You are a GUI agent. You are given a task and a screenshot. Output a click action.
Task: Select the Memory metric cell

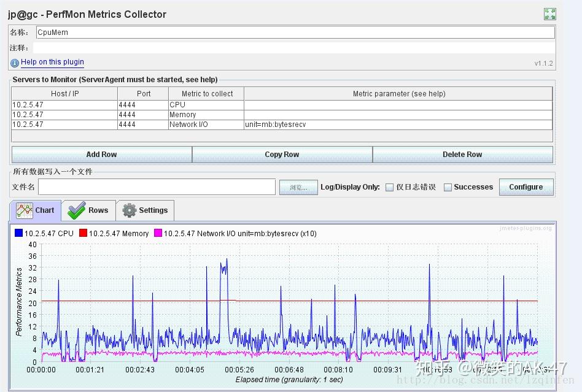coord(206,115)
